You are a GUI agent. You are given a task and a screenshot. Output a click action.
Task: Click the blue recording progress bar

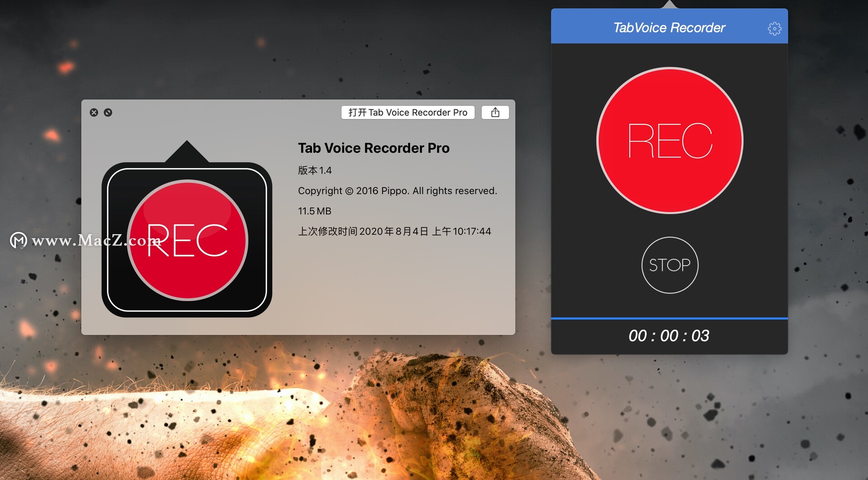click(x=669, y=319)
